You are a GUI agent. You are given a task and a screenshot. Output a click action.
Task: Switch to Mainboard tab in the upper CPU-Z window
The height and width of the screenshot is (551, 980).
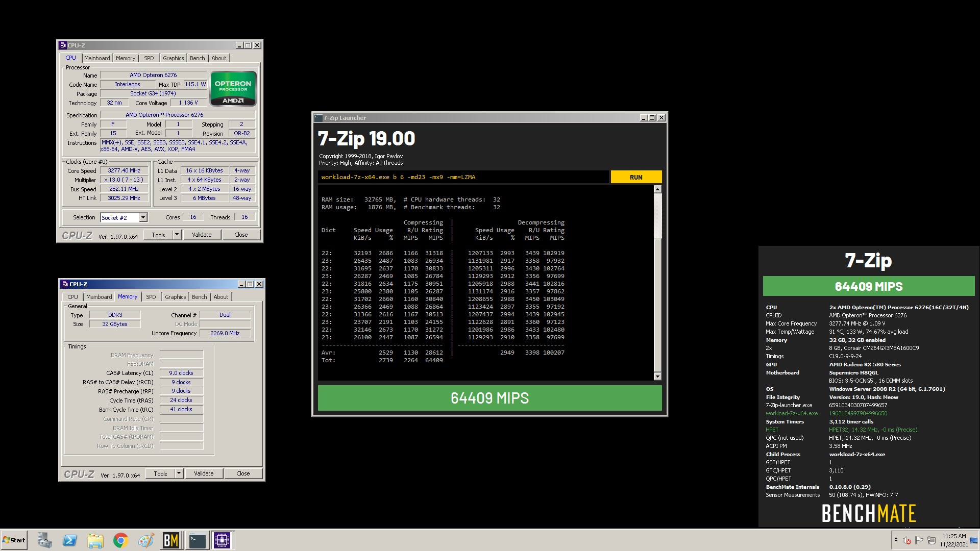97,58
